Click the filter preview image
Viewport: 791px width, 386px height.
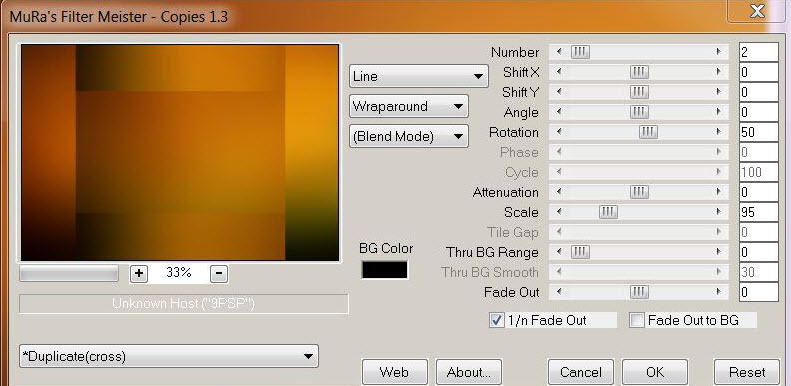click(x=180, y=152)
